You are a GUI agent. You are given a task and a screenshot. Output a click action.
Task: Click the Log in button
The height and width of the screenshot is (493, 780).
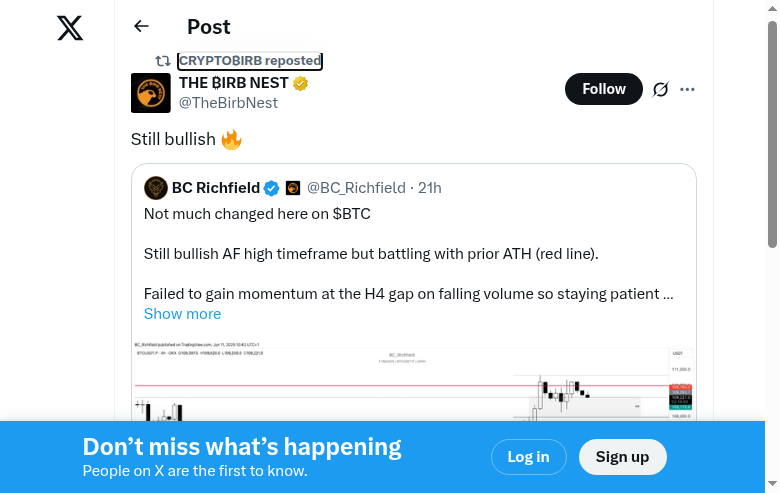pyautogui.click(x=528, y=457)
